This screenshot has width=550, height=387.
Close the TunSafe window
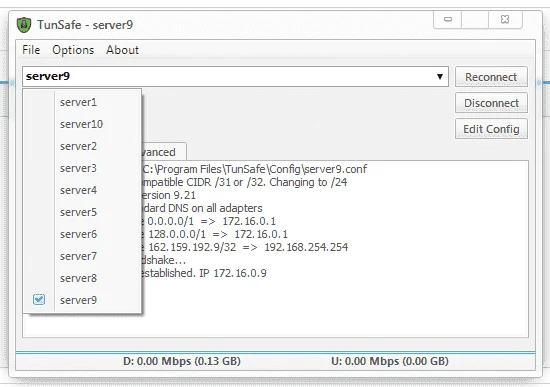505,19
